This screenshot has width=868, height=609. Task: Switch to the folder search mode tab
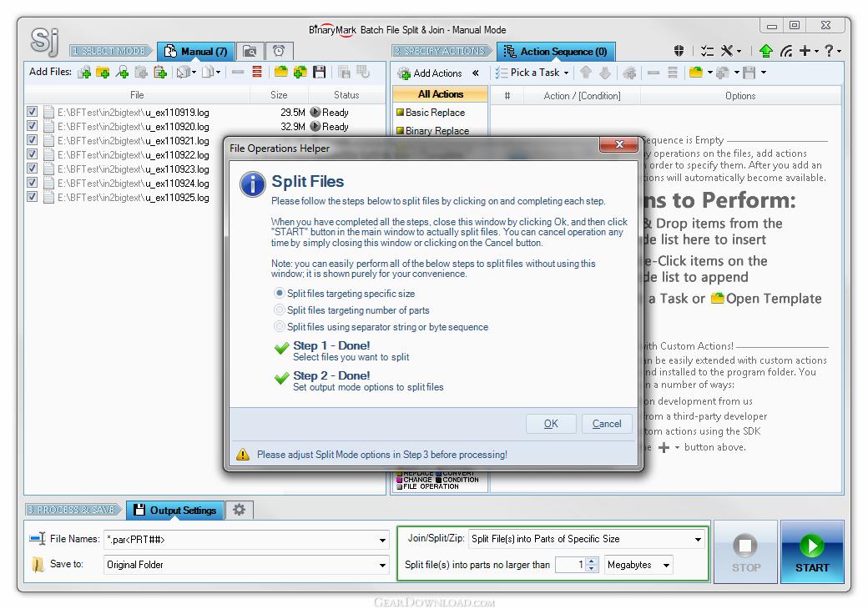pos(250,52)
